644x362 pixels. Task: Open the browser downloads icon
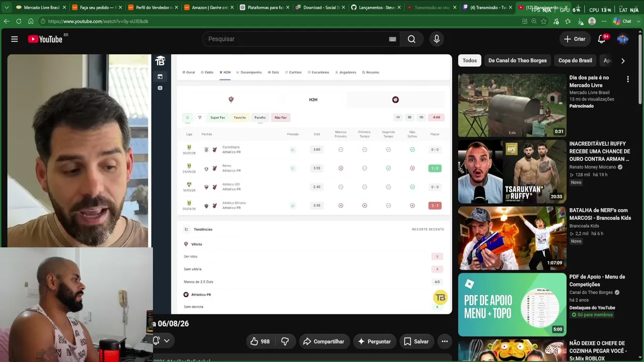pyautogui.click(x=580, y=21)
